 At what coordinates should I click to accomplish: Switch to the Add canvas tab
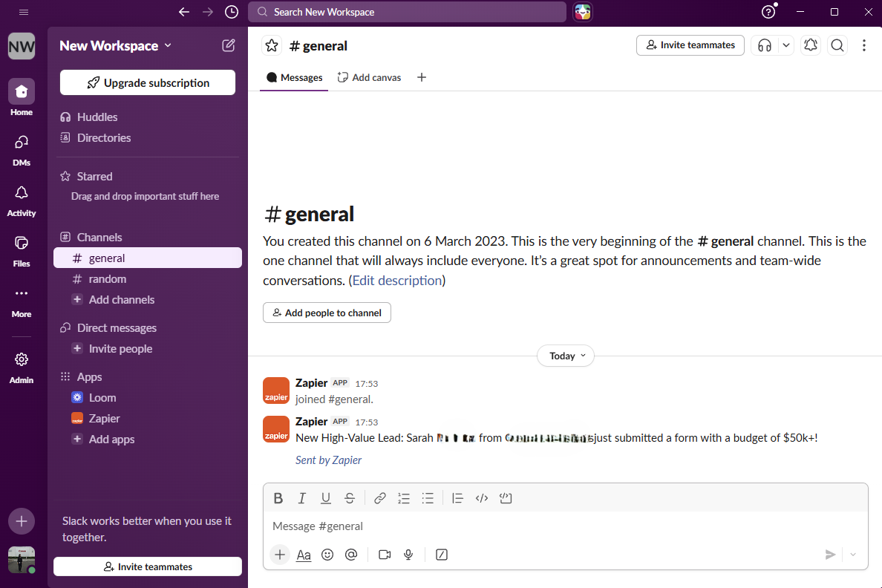(369, 77)
